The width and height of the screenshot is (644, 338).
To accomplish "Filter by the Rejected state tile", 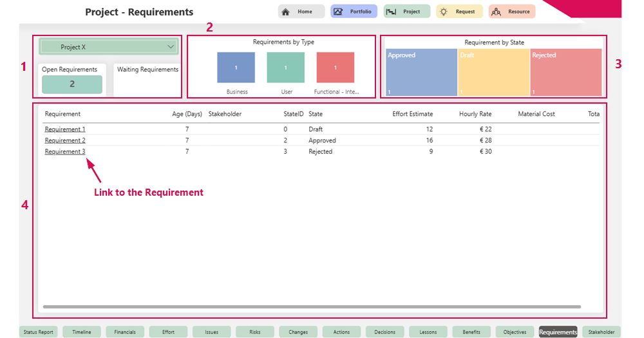I will pos(566,72).
